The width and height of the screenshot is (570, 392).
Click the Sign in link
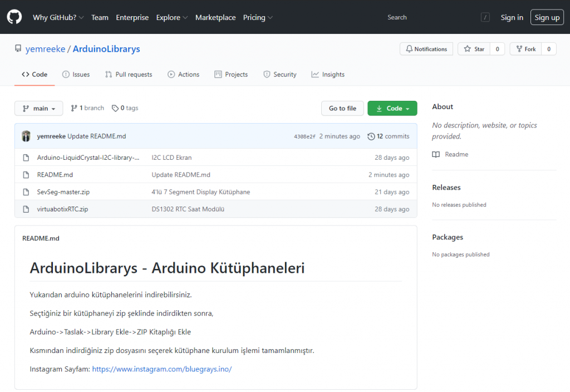coord(512,17)
